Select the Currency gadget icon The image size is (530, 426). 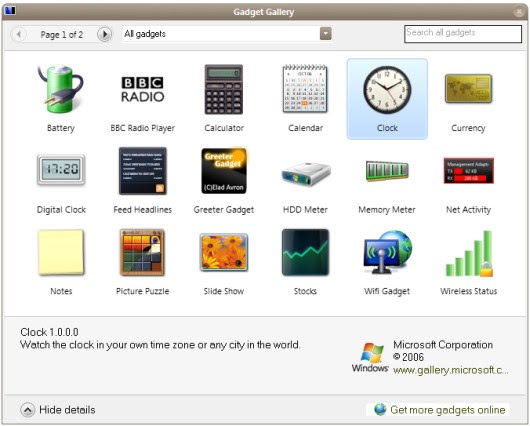tap(468, 89)
